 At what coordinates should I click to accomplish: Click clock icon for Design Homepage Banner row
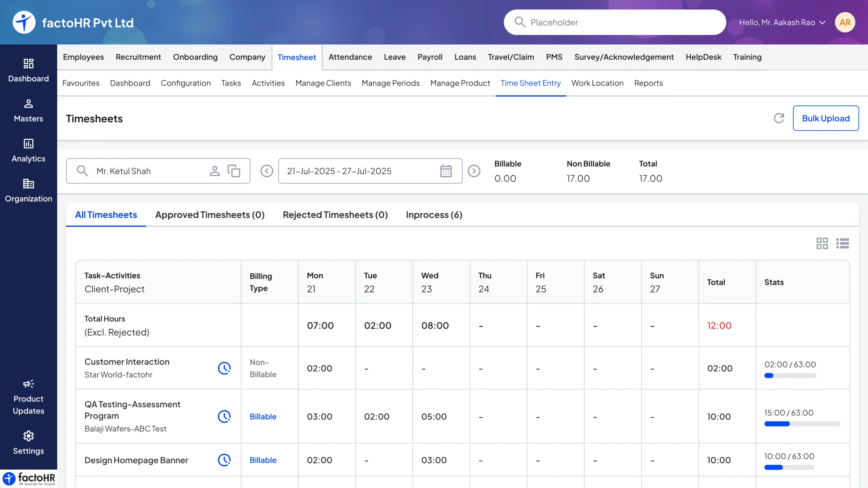tap(224, 460)
